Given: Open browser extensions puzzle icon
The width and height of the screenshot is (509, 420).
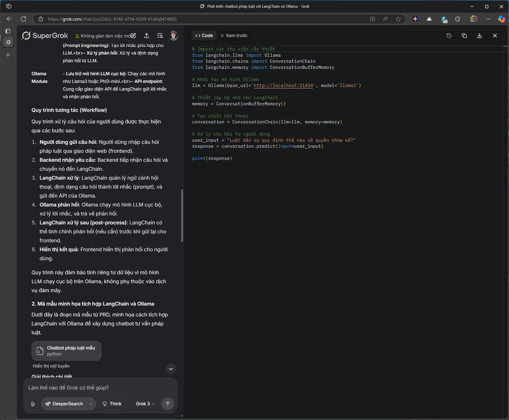Looking at the screenshot, I should pyautogui.click(x=457, y=19).
